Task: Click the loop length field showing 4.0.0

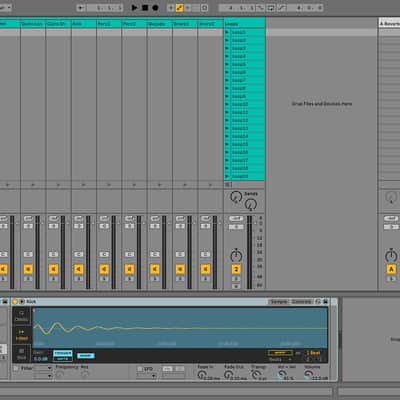Action: click(x=305, y=8)
